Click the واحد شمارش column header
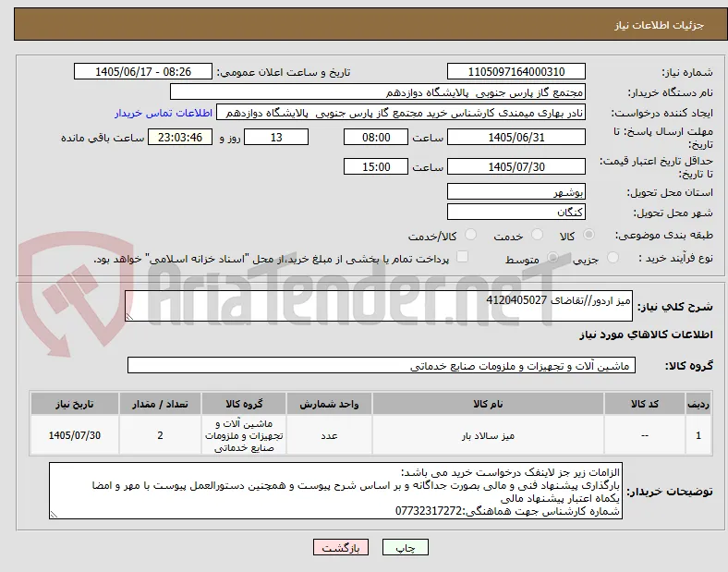This screenshot has width=728, height=572. coord(329,404)
